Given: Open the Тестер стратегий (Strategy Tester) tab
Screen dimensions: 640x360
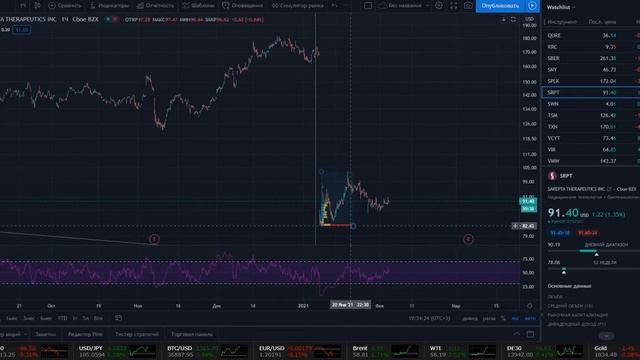Looking at the screenshot, I should 137,334.
